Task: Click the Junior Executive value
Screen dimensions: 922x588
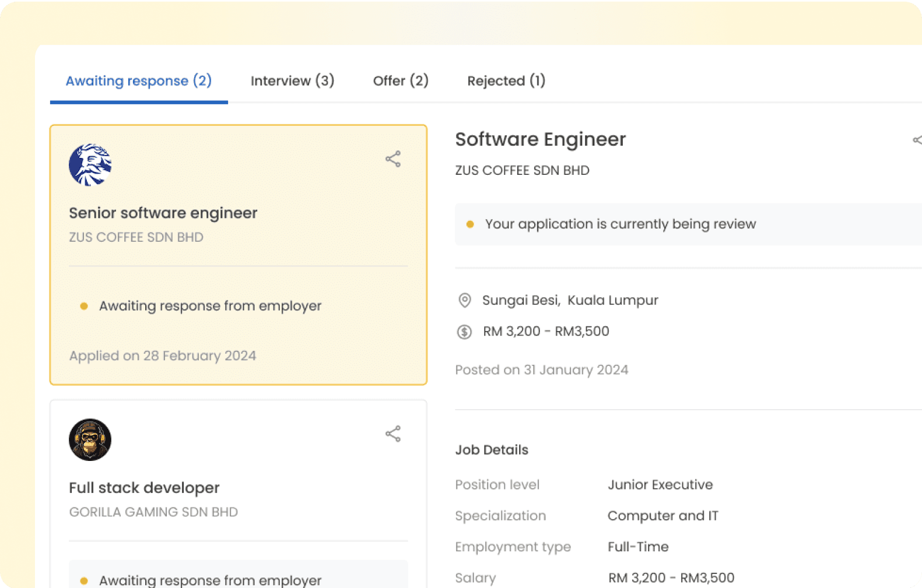Action: tap(660, 485)
